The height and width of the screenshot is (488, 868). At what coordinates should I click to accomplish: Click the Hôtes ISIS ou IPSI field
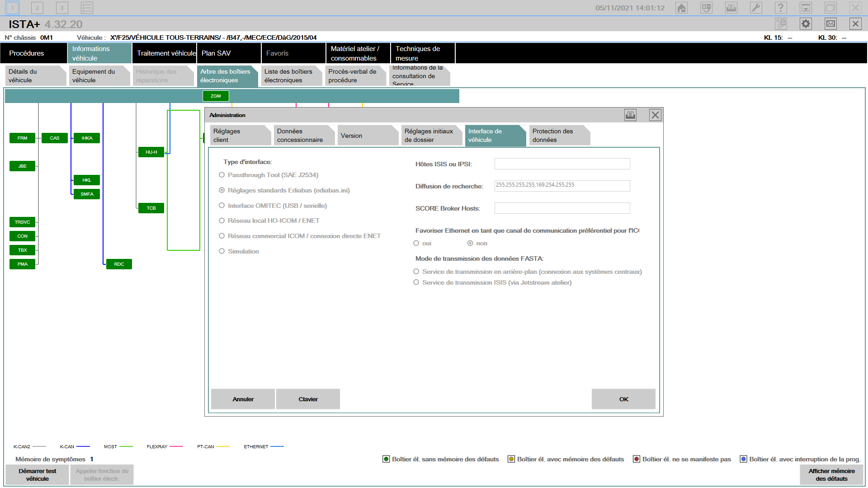point(562,164)
